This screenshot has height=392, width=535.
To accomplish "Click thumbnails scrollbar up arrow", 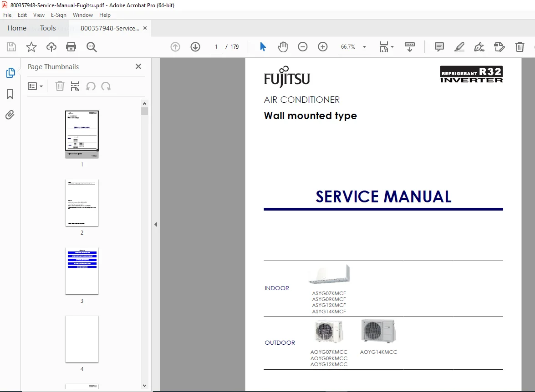I will (x=145, y=104).
